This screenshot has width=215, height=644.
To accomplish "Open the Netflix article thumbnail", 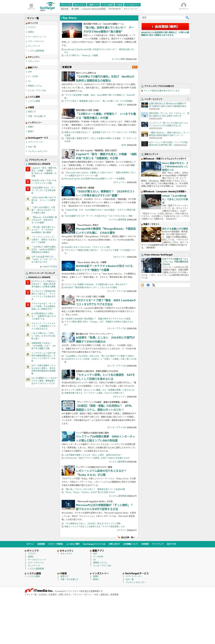I will click(x=68, y=77).
